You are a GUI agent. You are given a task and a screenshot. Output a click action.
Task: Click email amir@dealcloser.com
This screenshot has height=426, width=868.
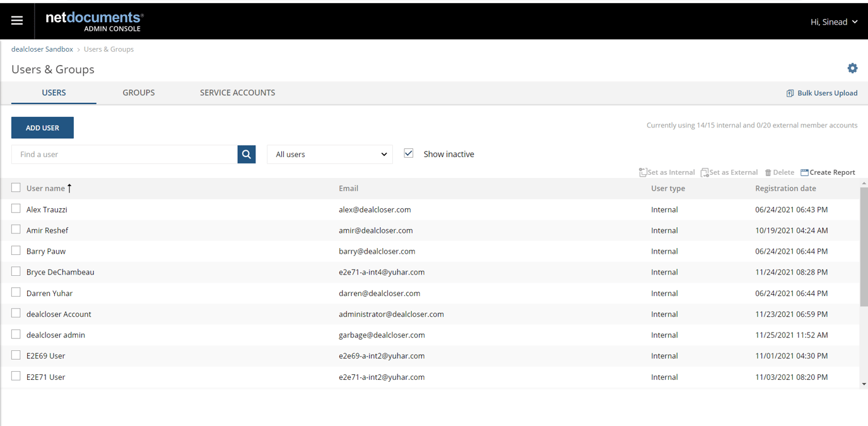coord(376,230)
